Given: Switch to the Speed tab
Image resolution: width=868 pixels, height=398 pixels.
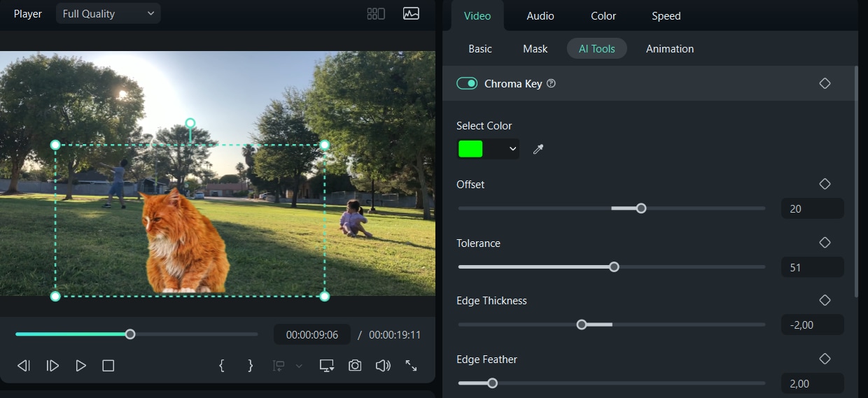Looking at the screenshot, I should tap(666, 15).
